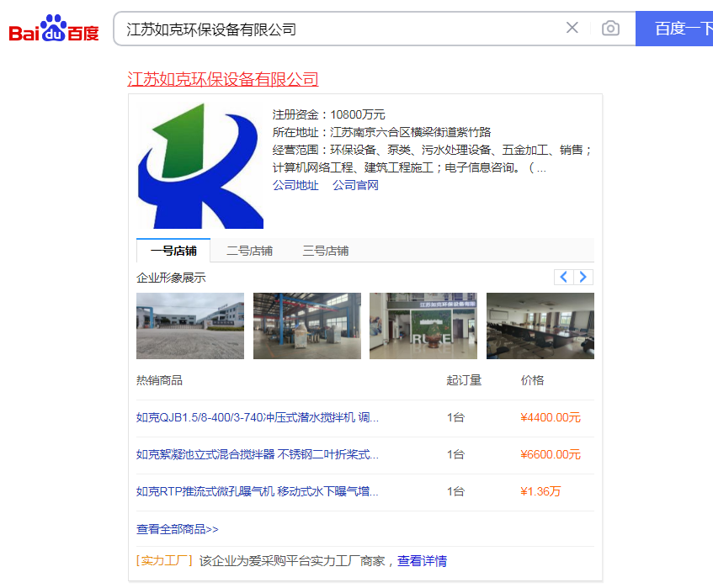The image size is (713, 588).
Task: Select the 一号店铺 tab
Action: 173,251
